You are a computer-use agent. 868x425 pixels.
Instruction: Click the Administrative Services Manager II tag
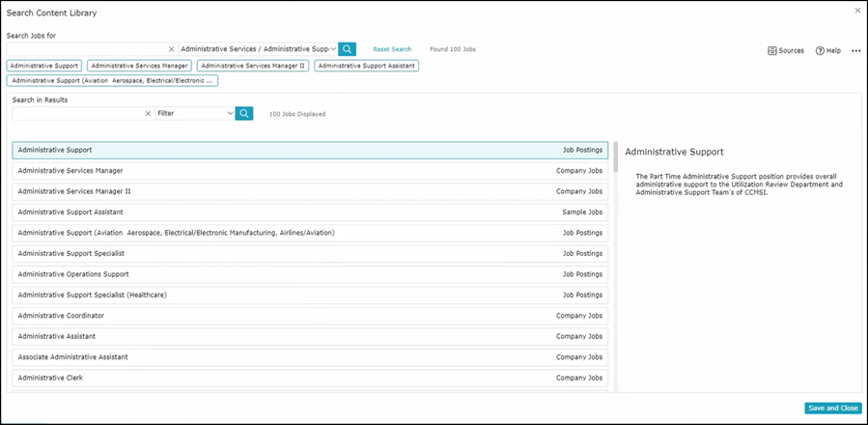click(x=252, y=66)
